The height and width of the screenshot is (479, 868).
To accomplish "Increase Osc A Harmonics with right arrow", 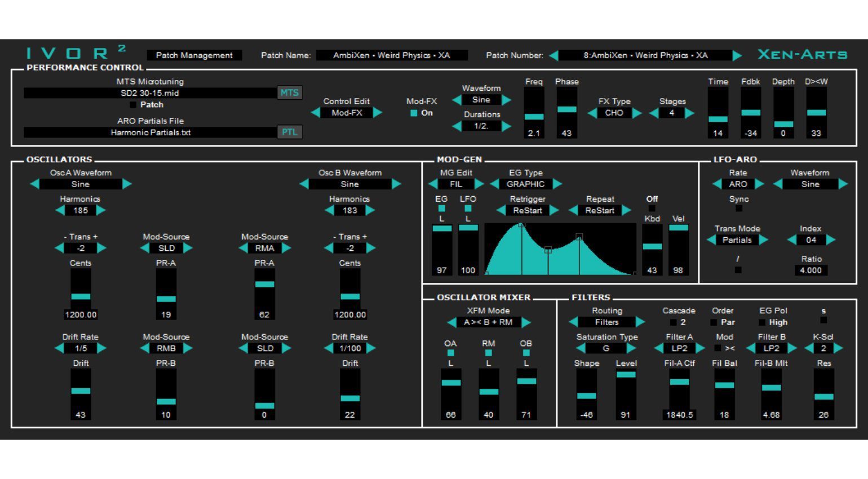I will click(x=101, y=211).
